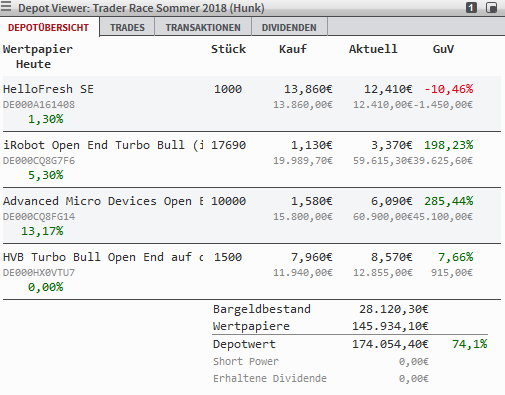
Task: Switch to the Depotübersicht tab
Action: [48, 27]
